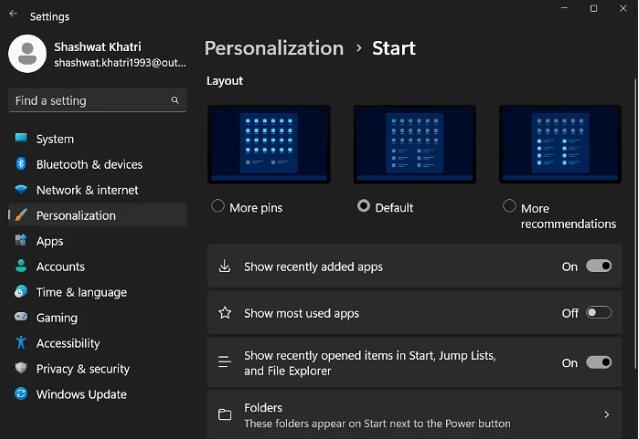The image size is (639, 439).
Task: Open Gaming settings category
Action: (97, 318)
